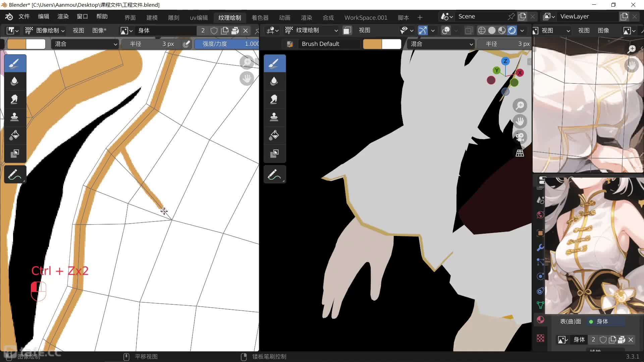Viewport: 644px width, 362px height.
Task: Select the Annotate tool in 3D viewport toolbar
Action: 274,174
